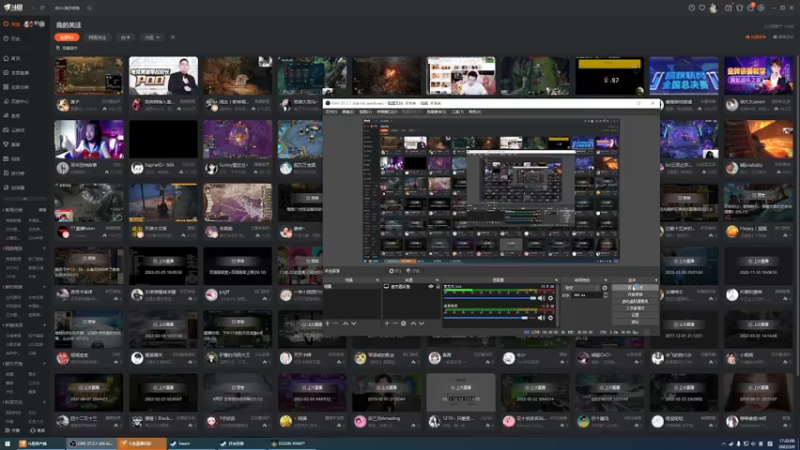Open settings gear of second mixer track

coord(551,318)
